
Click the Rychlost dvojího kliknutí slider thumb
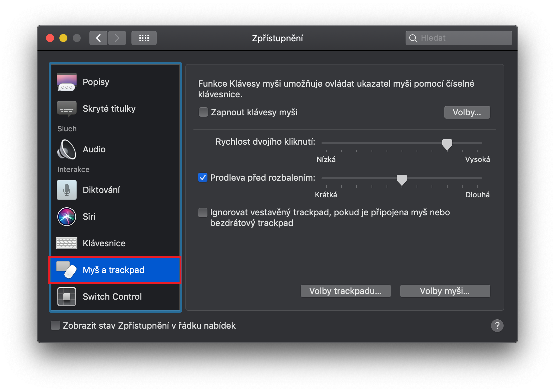point(447,144)
